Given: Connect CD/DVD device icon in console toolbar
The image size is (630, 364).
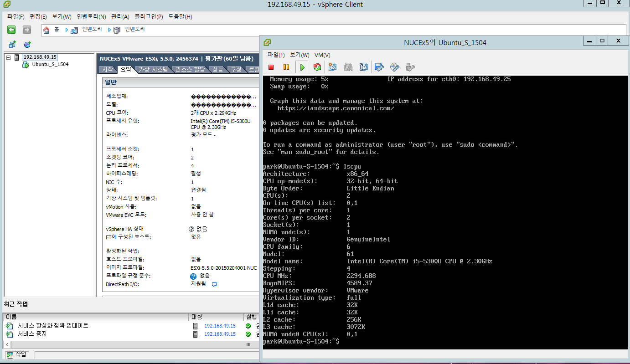Looking at the screenshot, I should pyautogui.click(x=395, y=67).
